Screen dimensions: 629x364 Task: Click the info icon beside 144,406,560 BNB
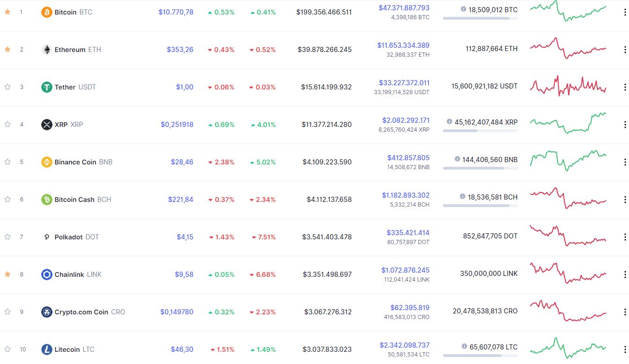(457, 159)
